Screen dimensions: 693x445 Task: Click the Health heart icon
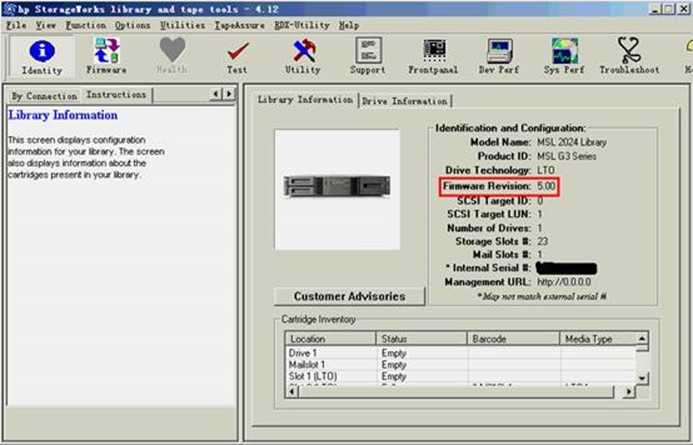tap(172, 57)
